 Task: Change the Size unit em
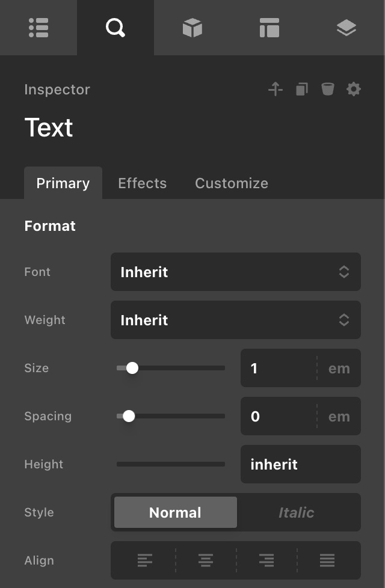click(x=339, y=368)
